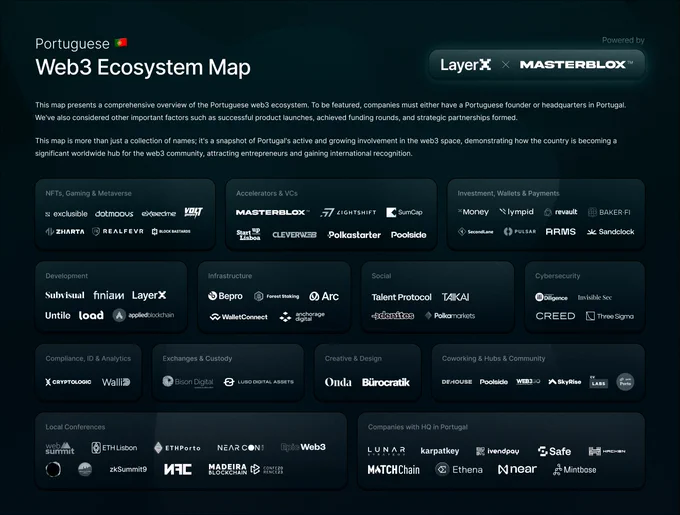
Task: Click the Madeira Blockchain conference logo
Action: [x=245, y=469]
